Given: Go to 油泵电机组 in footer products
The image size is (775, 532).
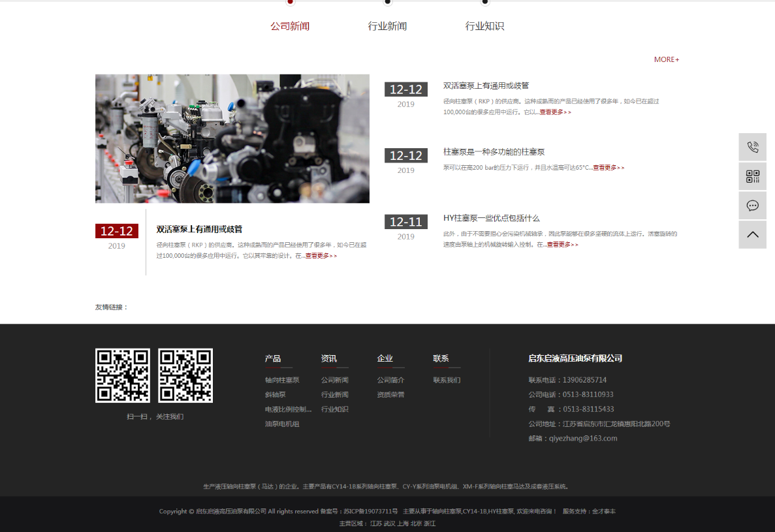Looking at the screenshot, I should coord(282,424).
